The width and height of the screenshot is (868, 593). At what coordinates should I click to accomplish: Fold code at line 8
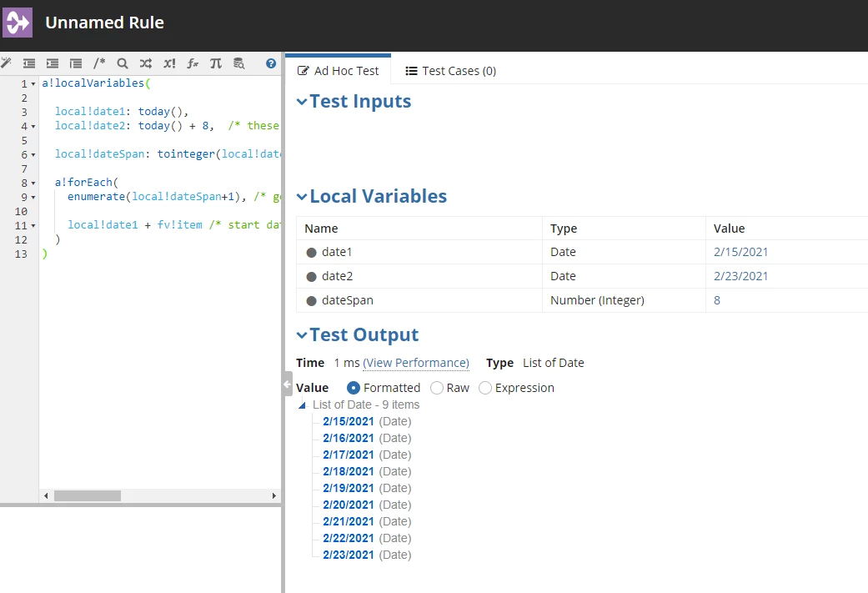(33, 183)
